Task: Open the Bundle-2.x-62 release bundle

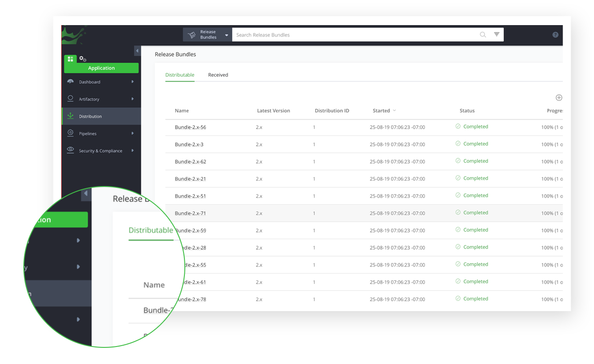Action: coord(191,161)
